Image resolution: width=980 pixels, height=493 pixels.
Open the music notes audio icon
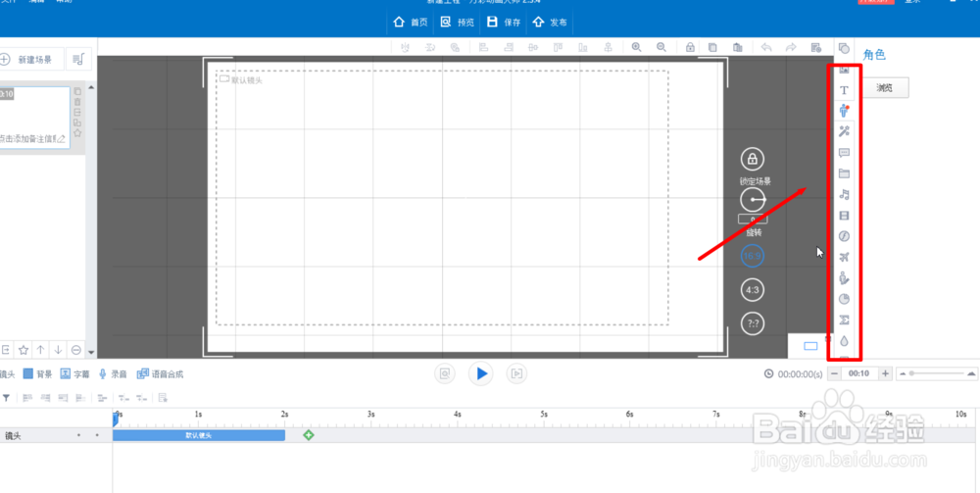tap(844, 194)
